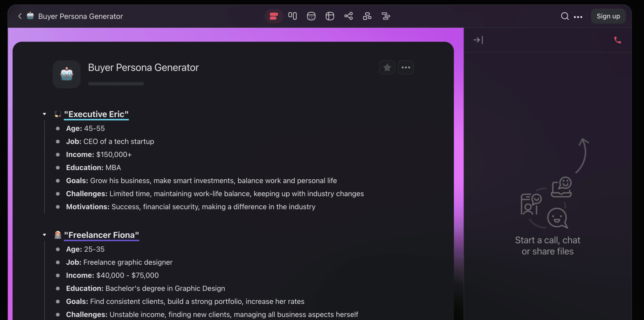Star the Buyer Persona Generator project
This screenshot has width=644, height=320.
click(x=387, y=68)
